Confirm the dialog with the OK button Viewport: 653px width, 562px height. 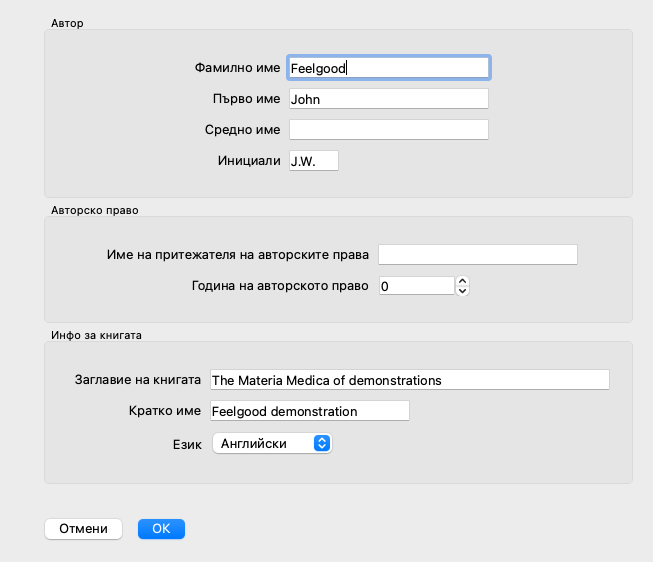click(161, 529)
